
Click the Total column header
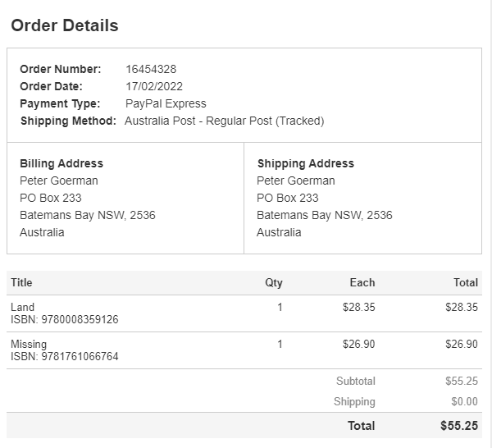click(x=465, y=282)
